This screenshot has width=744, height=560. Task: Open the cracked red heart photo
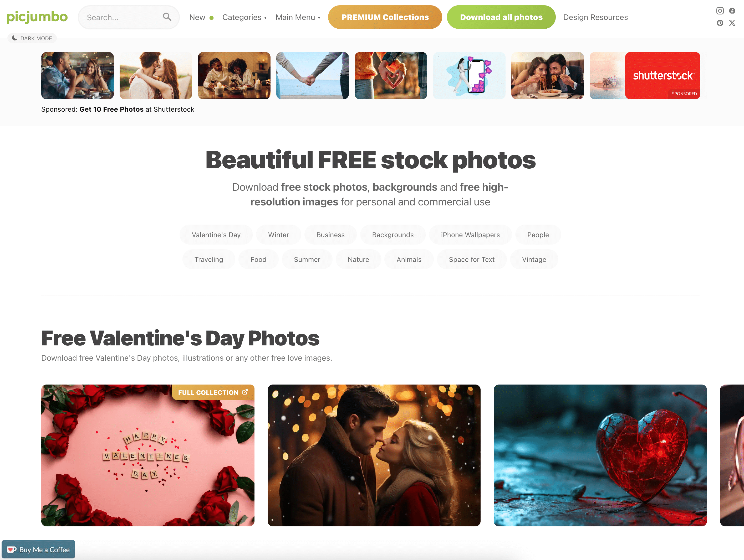600,455
